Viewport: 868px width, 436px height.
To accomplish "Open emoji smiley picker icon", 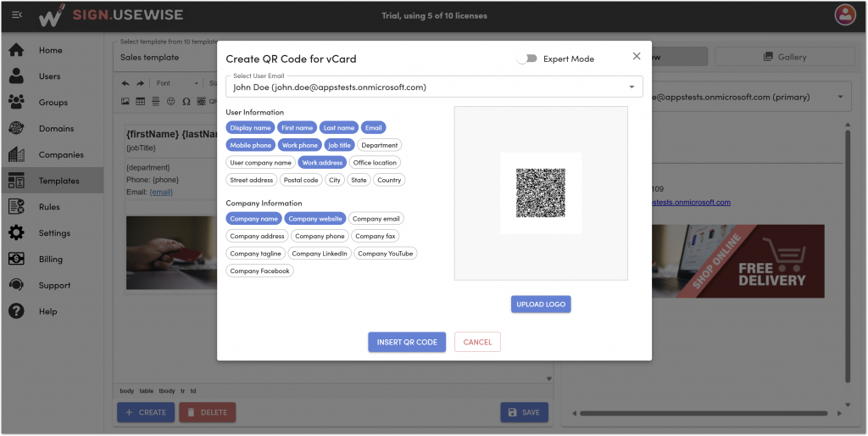I will coord(171,102).
